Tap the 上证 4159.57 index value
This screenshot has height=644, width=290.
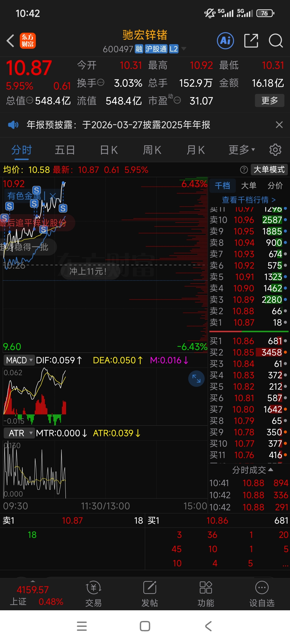33,590
